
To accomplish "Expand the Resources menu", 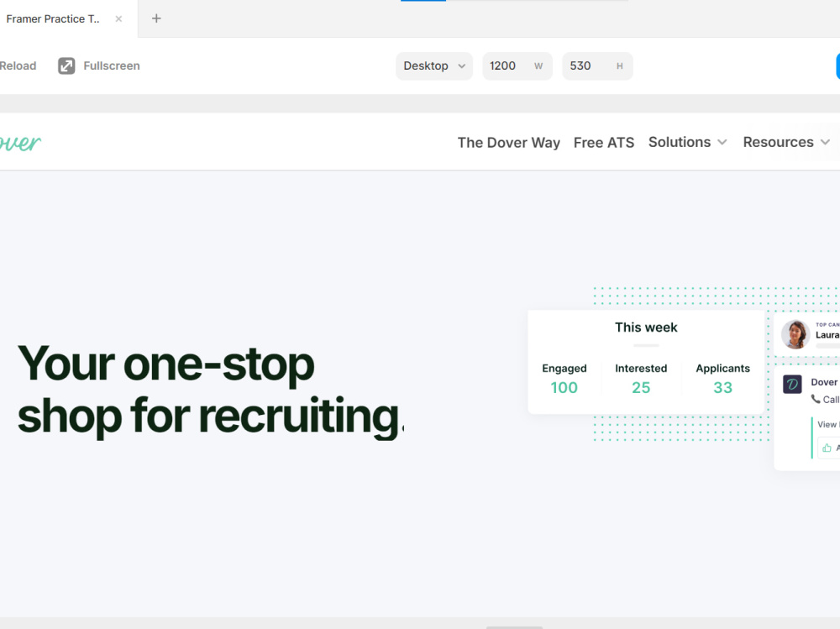I will tap(786, 142).
